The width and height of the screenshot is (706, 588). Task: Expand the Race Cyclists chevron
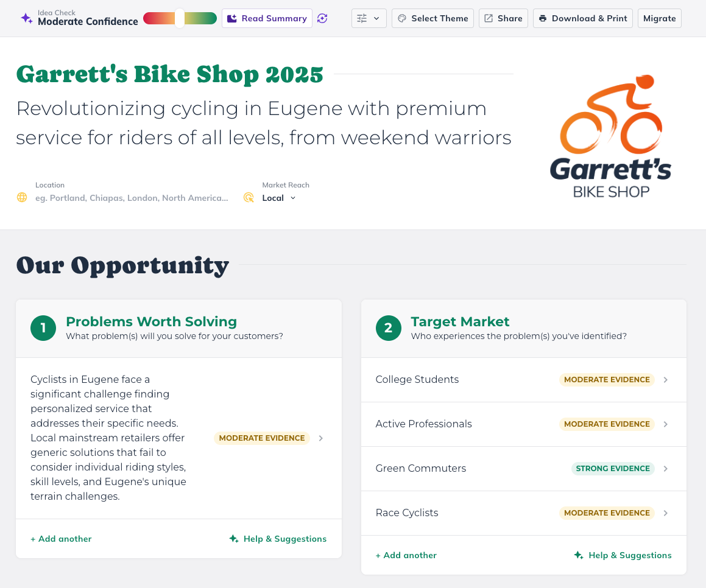point(665,513)
